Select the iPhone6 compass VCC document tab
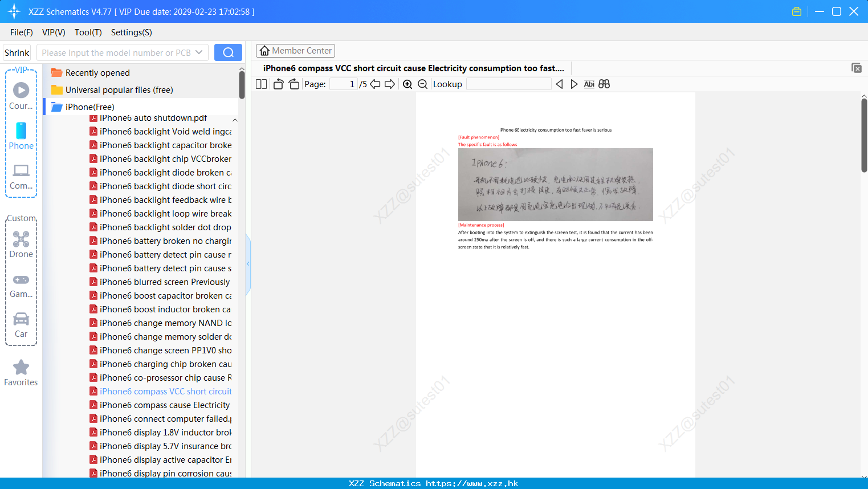The width and height of the screenshot is (868, 489). [413, 68]
